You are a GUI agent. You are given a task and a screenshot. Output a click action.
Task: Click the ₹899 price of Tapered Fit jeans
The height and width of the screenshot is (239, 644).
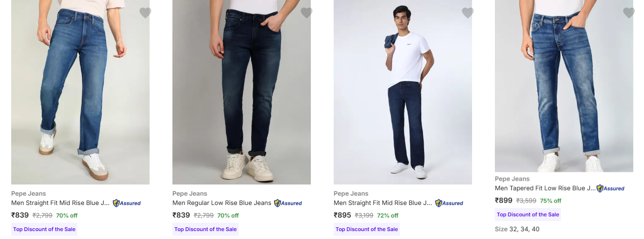pyautogui.click(x=503, y=201)
